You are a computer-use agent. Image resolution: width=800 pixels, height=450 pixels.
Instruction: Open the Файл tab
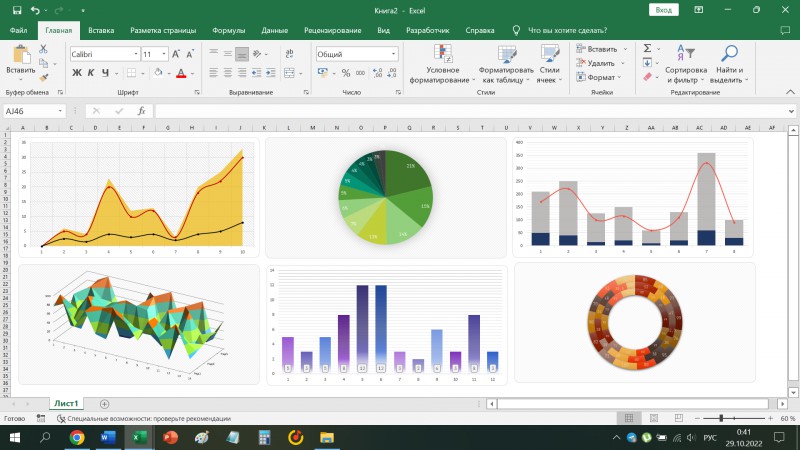click(18, 30)
